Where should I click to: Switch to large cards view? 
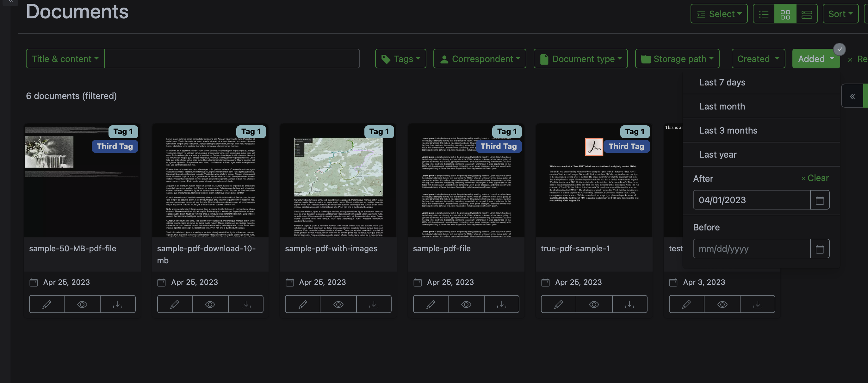click(807, 14)
